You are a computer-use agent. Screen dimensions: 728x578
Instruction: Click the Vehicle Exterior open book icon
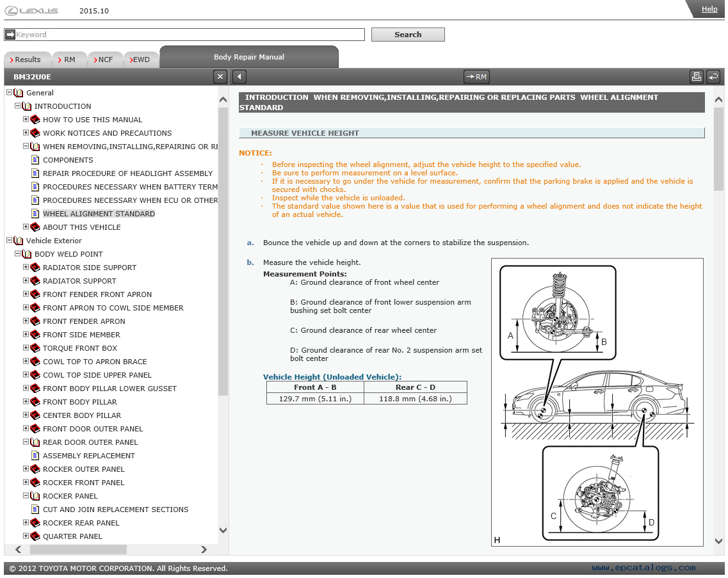18,241
